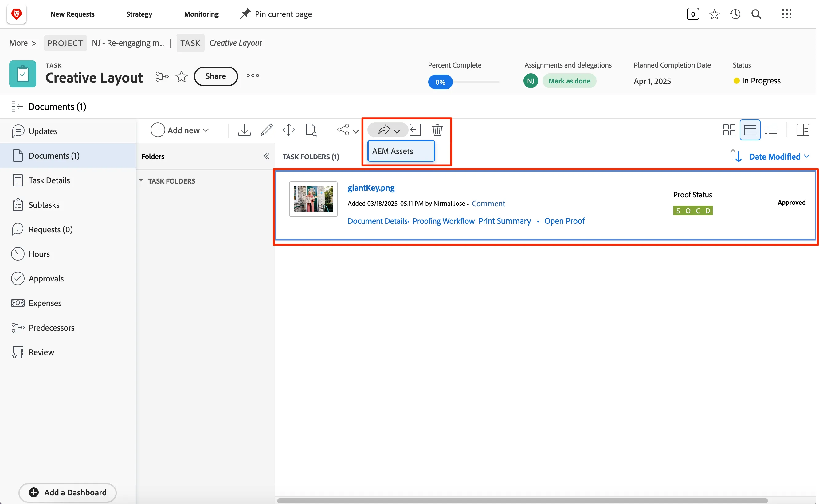Expand the Add new dropdown
The height and width of the screenshot is (504, 819).
(x=180, y=130)
